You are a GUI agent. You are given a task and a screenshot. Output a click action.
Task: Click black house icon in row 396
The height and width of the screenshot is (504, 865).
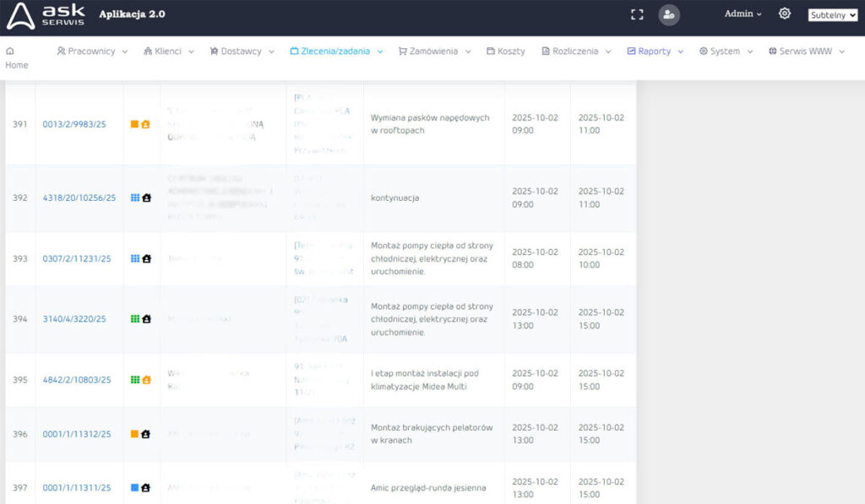click(145, 434)
